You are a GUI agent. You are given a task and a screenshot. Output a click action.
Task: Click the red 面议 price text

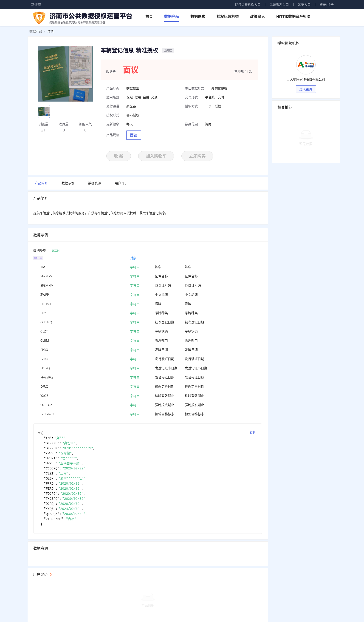coord(131,70)
